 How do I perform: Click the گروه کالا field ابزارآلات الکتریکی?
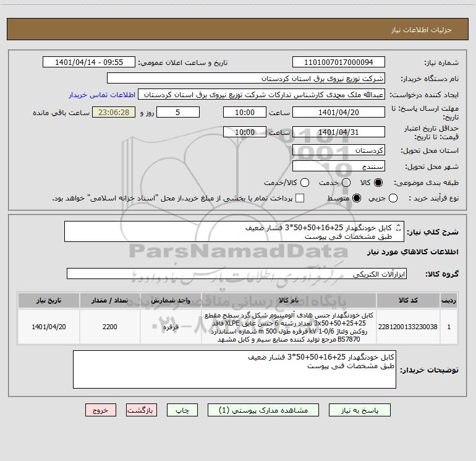click(x=237, y=274)
